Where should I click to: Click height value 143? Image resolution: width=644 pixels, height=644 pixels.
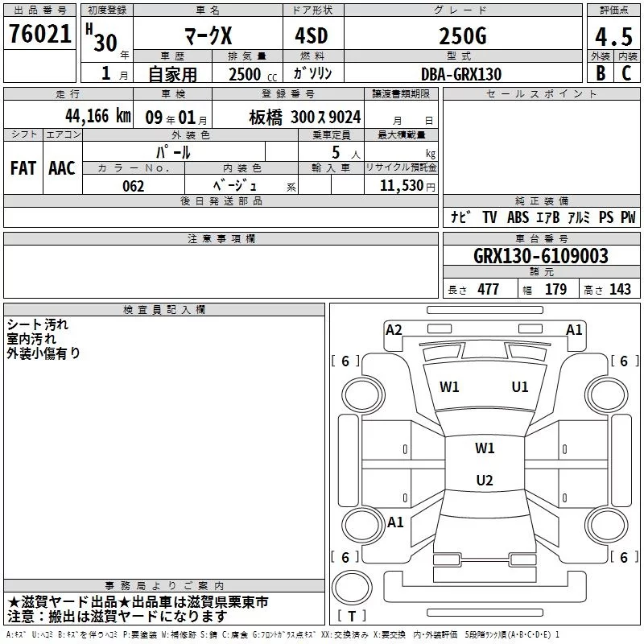tap(620, 289)
